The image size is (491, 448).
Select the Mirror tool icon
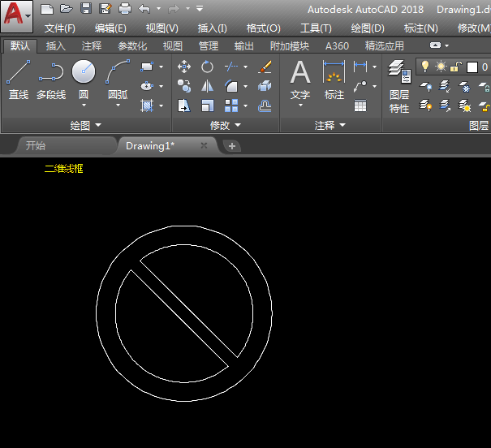[x=207, y=86]
